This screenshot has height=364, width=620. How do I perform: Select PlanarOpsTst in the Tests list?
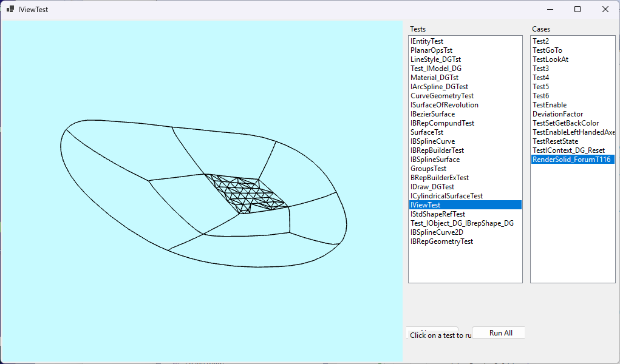tap(431, 50)
